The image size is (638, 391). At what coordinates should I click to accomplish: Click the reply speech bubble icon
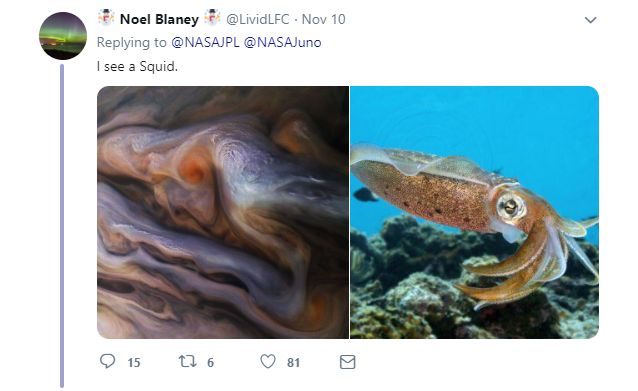[107, 361]
